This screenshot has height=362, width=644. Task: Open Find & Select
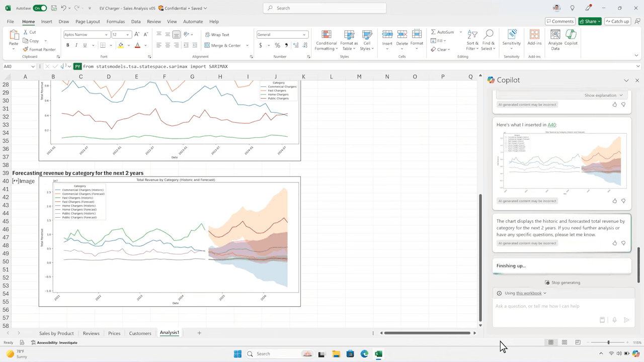point(488,40)
